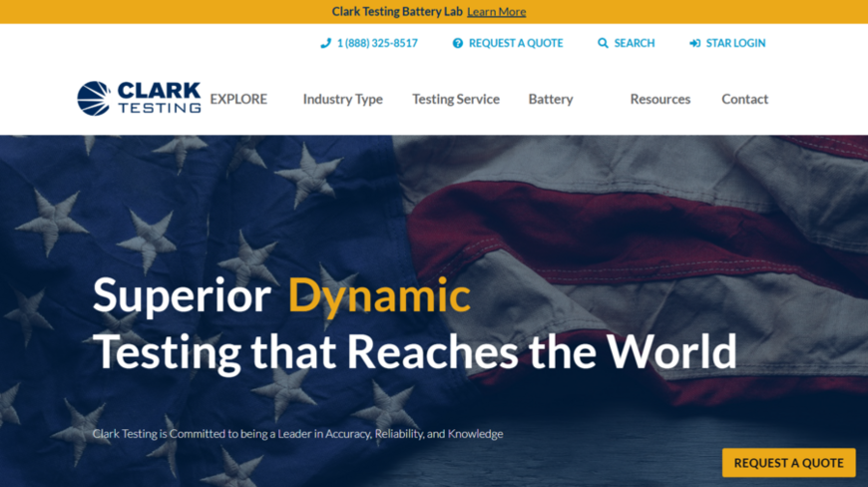Open the Battery menu item
The width and height of the screenshot is (868, 487).
(x=551, y=99)
